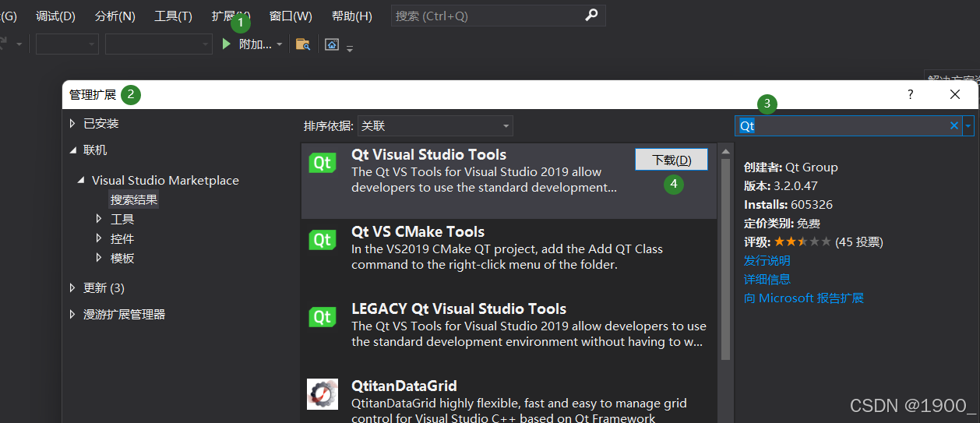Click the 创建者: Qt Group text

[x=791, y=167]
